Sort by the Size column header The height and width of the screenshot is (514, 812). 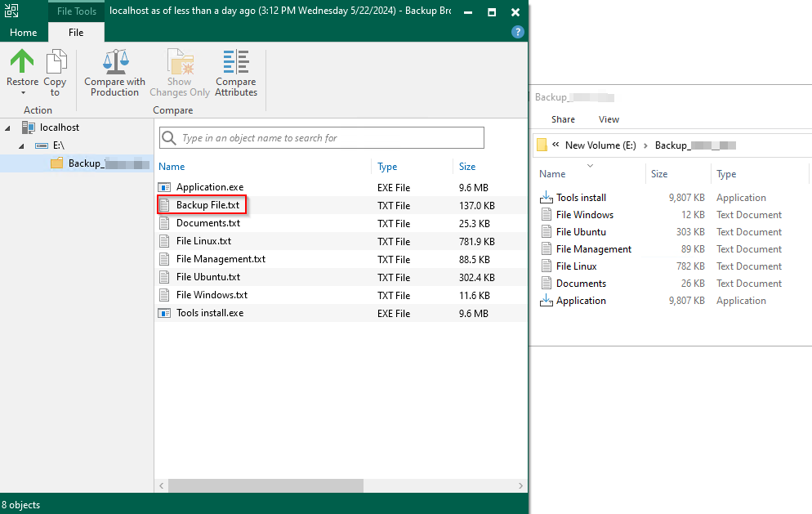tap(467, 167)
